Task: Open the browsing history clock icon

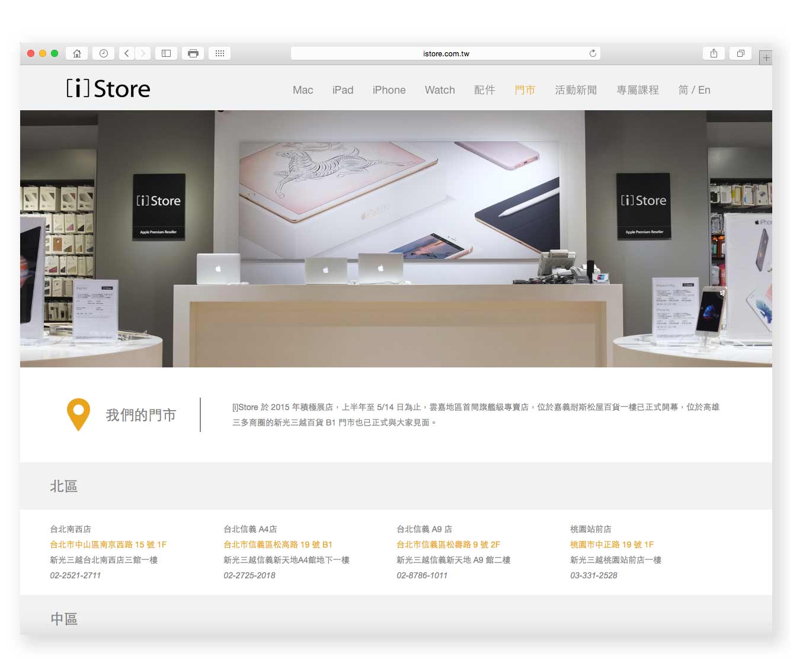Action: [103, 53]
